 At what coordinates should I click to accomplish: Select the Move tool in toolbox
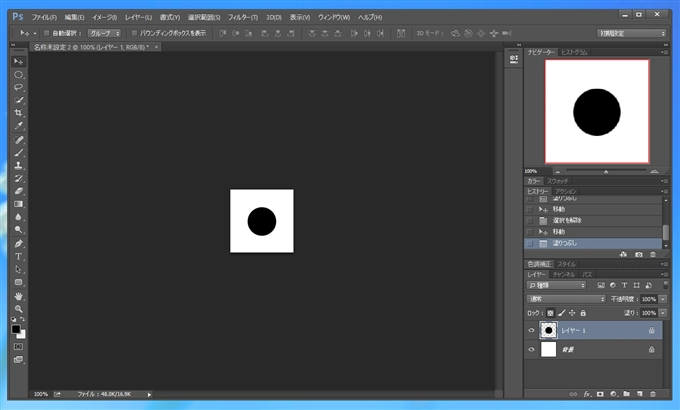coord(18,62)
